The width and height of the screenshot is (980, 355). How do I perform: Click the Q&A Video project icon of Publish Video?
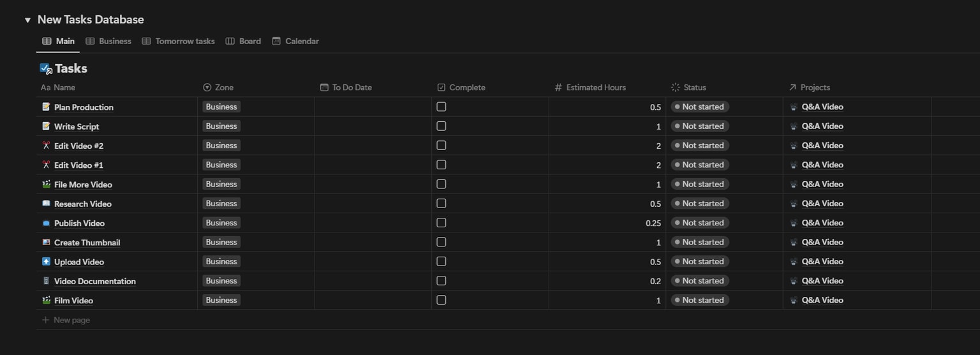794,223
